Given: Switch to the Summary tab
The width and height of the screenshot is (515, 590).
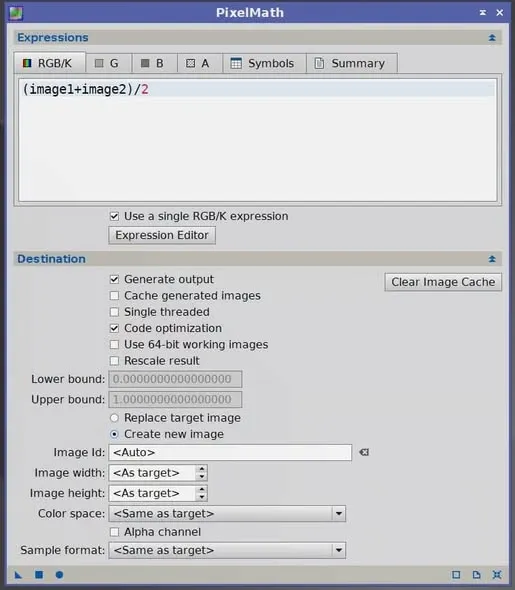Looking at the screenshot, I should click(352, 63).
